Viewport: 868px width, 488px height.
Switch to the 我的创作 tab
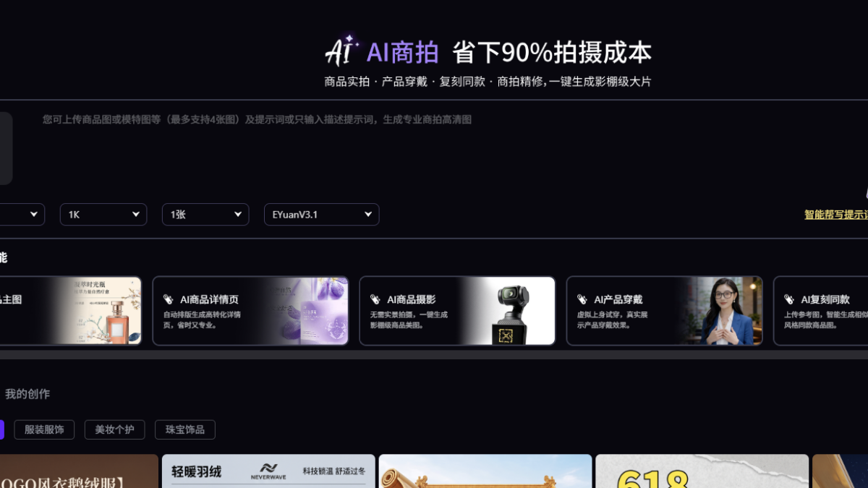pyautogui.click(x=27, y=394)
